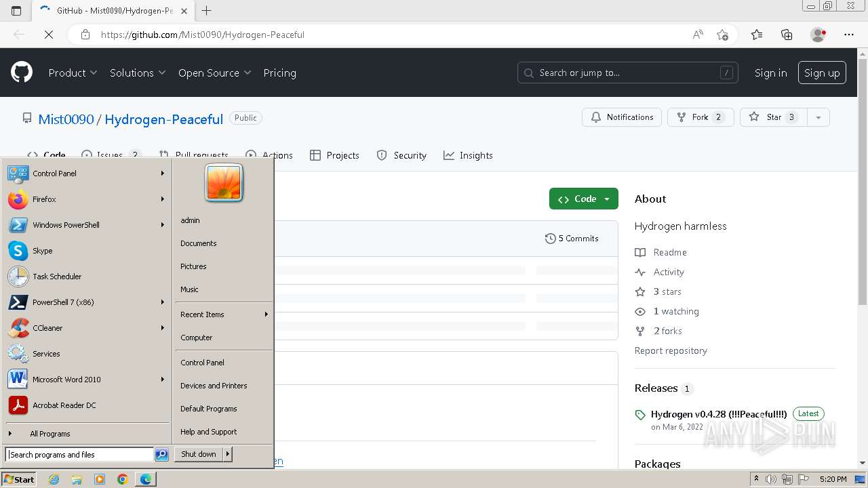Click the Sign up button

822,73
